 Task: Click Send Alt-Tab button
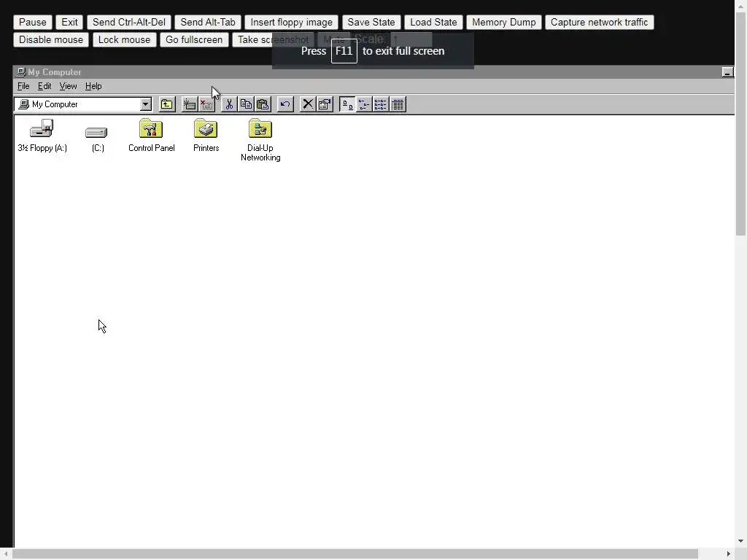click(x=208, y=23)
